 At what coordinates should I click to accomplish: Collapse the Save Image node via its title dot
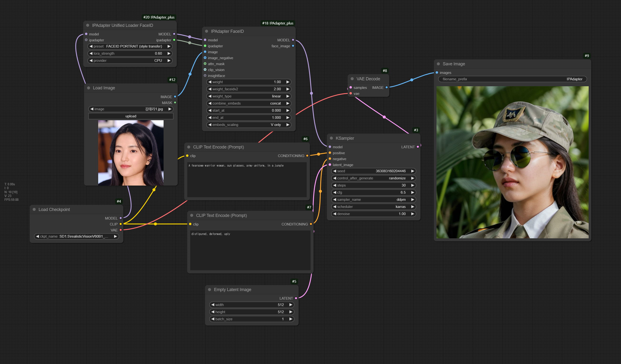click(438, 64)
